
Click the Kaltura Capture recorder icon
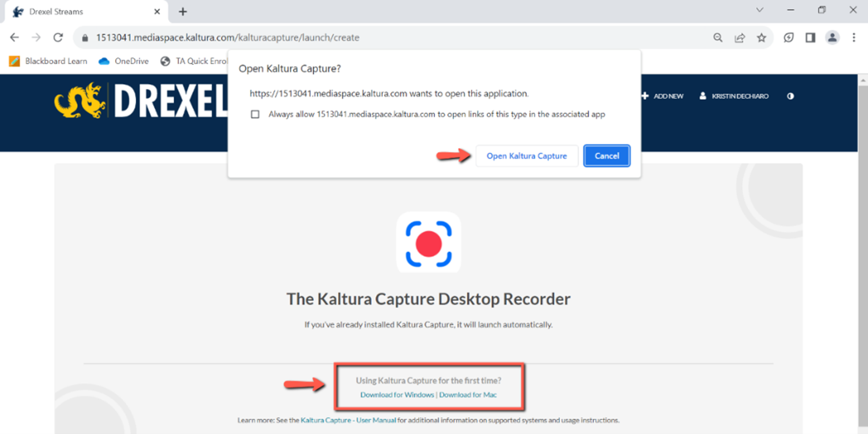(428, 242)
